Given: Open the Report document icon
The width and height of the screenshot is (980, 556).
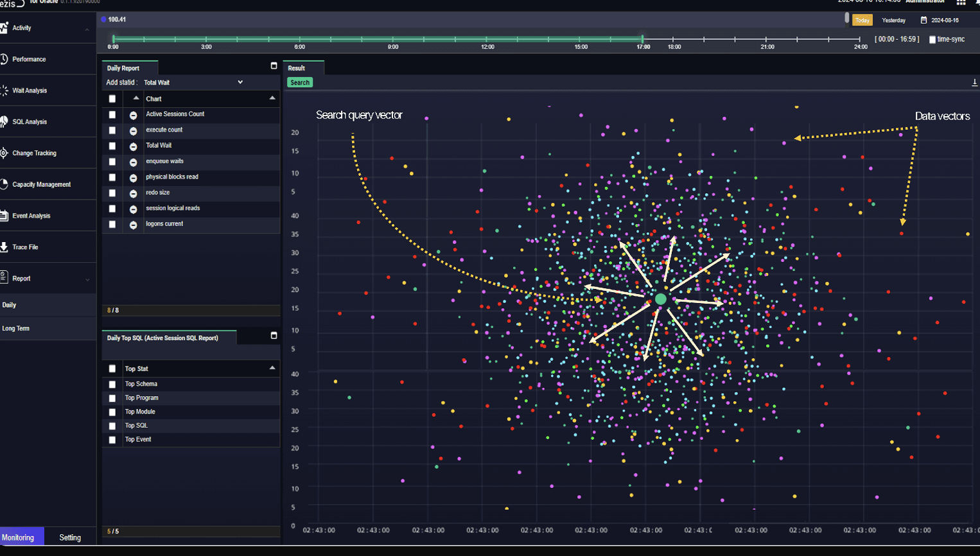Looking at the screenshot, I should click(4, 278).
